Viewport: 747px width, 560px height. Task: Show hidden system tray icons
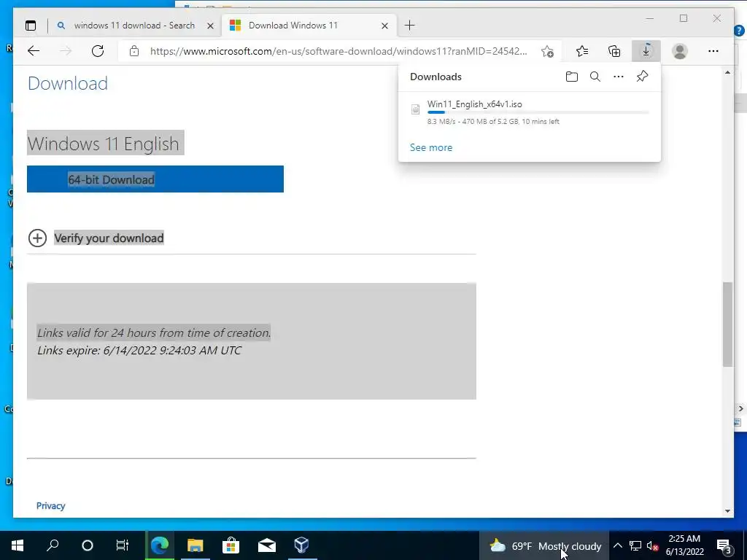(x=617, y=545)
